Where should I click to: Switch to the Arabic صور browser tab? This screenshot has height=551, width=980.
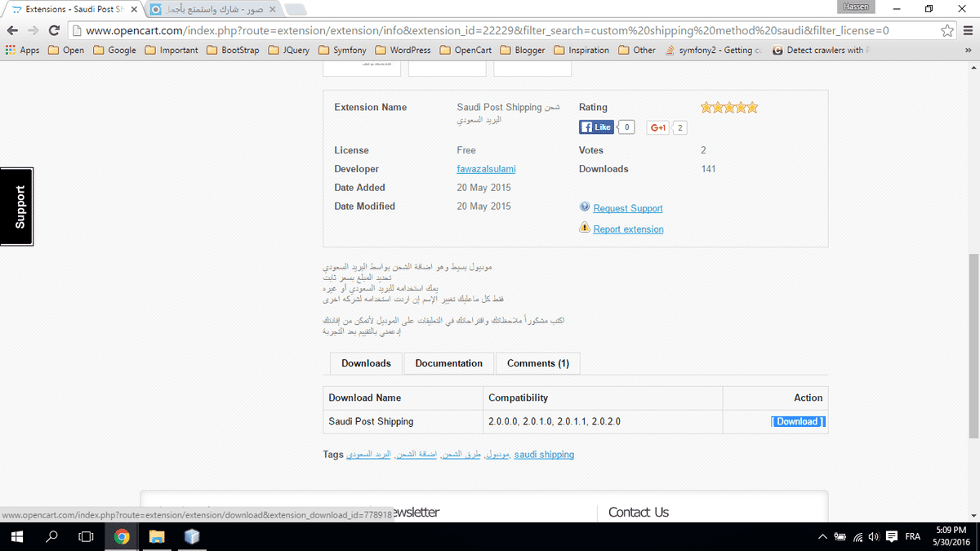212,9
